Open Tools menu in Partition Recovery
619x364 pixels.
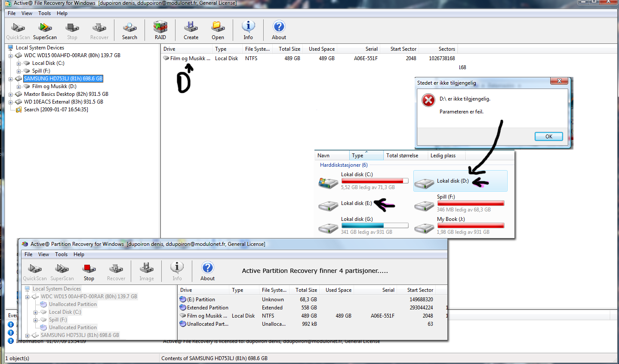(x=61, y=254)
